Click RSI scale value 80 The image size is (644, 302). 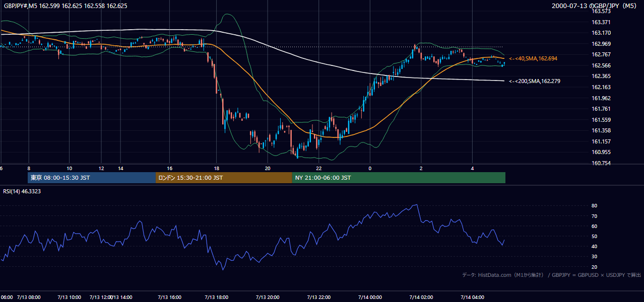pos(595,206)
